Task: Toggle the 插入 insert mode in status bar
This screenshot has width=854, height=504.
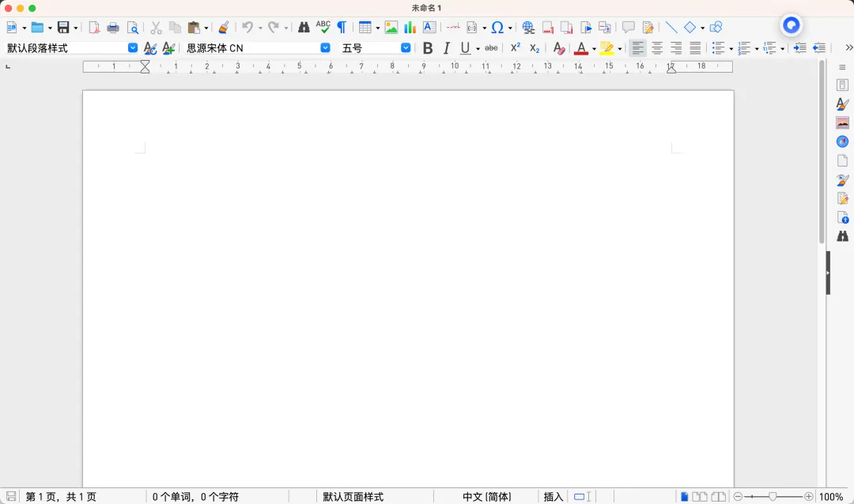Action: [x=553, y=496]
